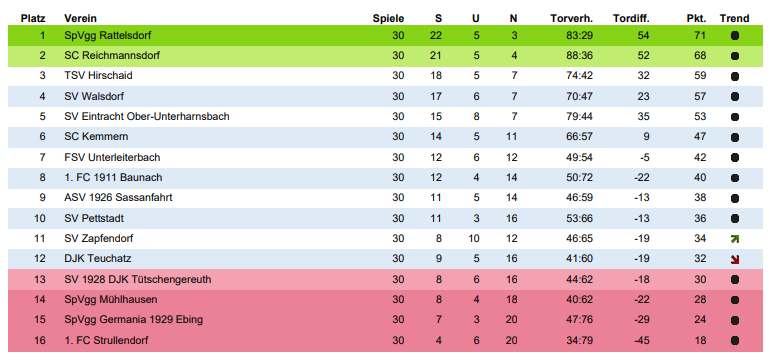Sort the table by the Pkt. column header
Viewport: 770px width, 360px height.
(x=696, y=19)
